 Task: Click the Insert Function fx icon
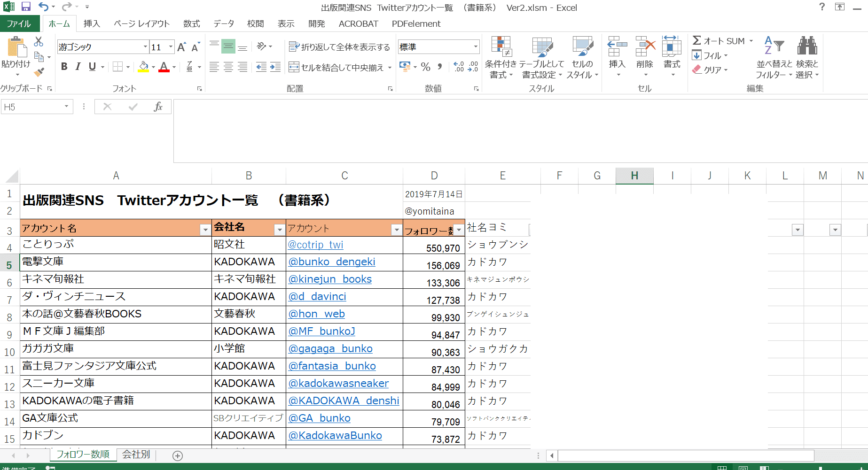point(158,107)
